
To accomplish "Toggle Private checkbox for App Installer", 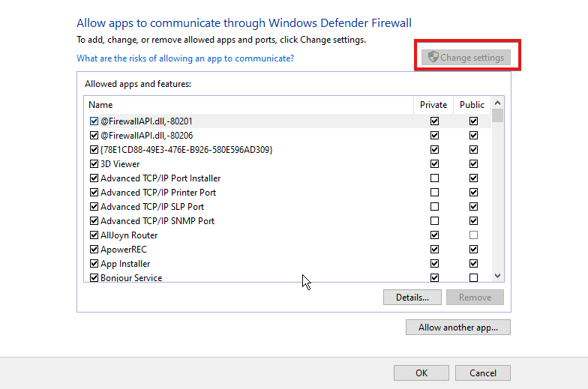I will point(434,264).
